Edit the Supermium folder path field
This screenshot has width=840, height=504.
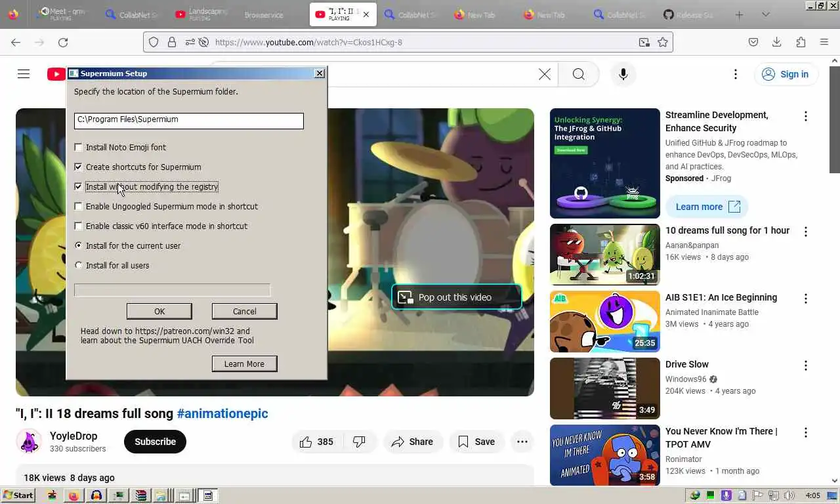(189, 120)
